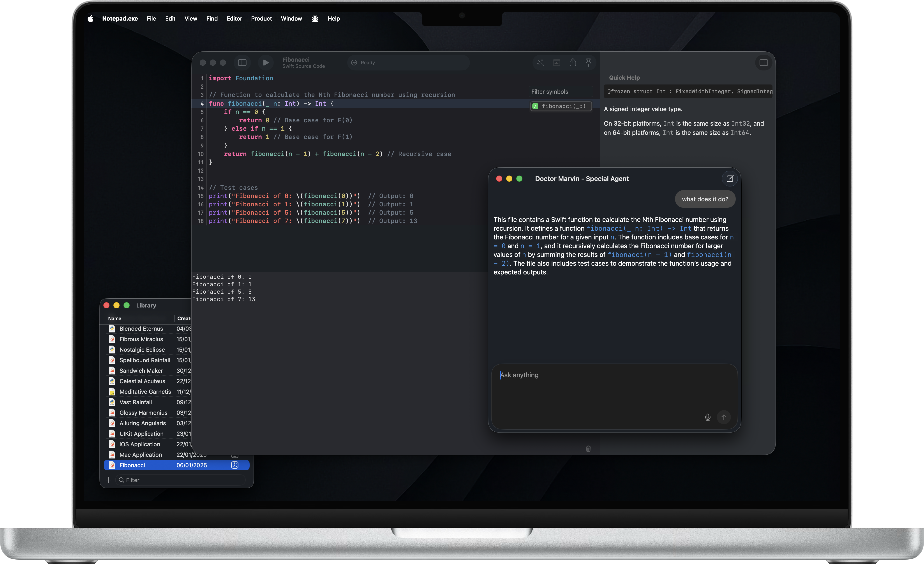Viewport: 924px width, 564px height.
Task: Add new library item with plus button
Action: tap(108, 480)
